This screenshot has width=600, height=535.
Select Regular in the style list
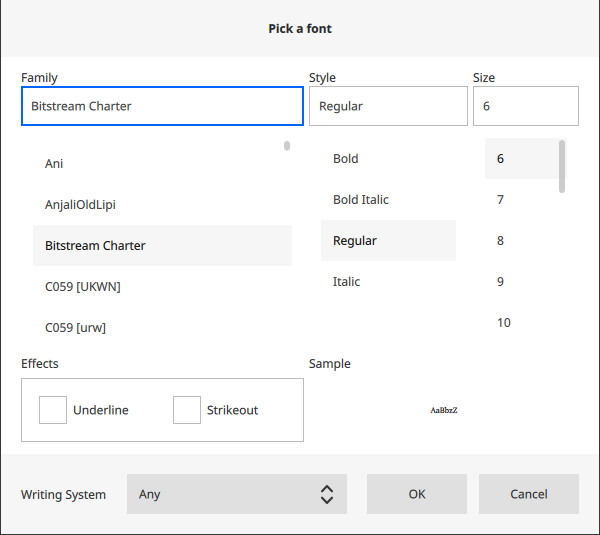pos(355,240)
